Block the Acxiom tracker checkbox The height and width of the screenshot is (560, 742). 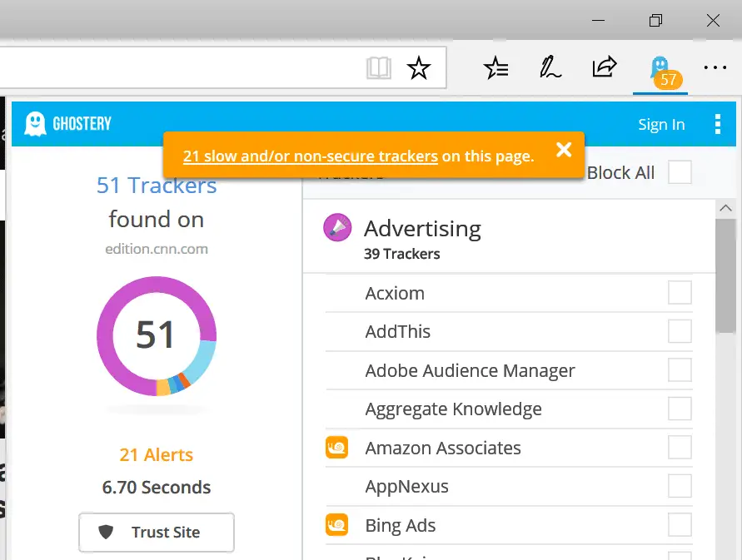click(680, 293)
